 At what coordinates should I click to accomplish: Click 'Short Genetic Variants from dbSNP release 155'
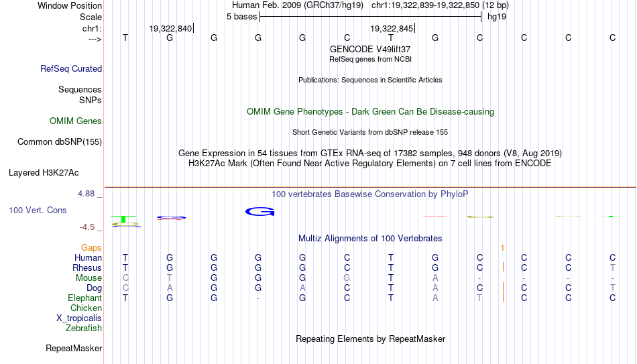370,133
